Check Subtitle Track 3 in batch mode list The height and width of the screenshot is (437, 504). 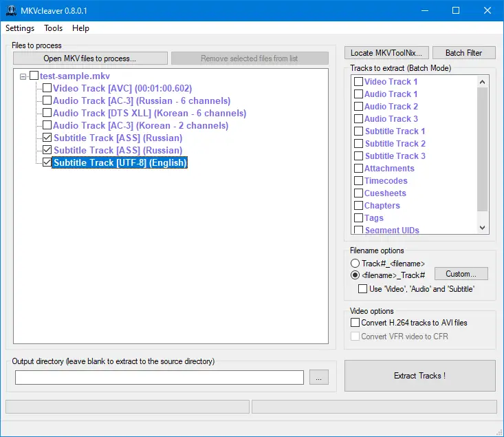coord(358,156)
